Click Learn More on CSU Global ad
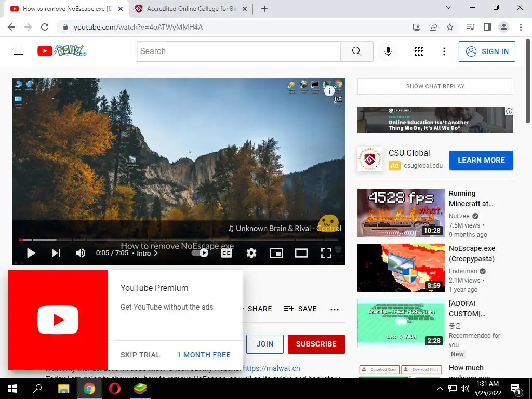Image resolution: width=532 pixels, height=399 pixels. [481, 160]
